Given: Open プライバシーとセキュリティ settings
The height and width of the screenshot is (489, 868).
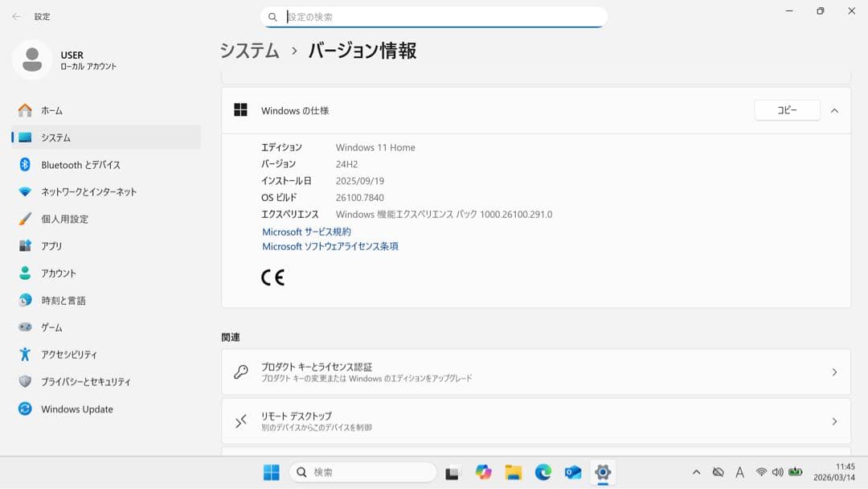Looking at the screenshot, I should pyautogui.click(x=106, y=381).
